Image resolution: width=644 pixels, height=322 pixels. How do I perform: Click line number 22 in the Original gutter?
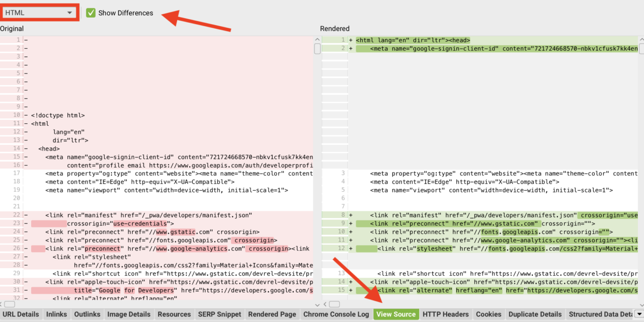[18, 215]
